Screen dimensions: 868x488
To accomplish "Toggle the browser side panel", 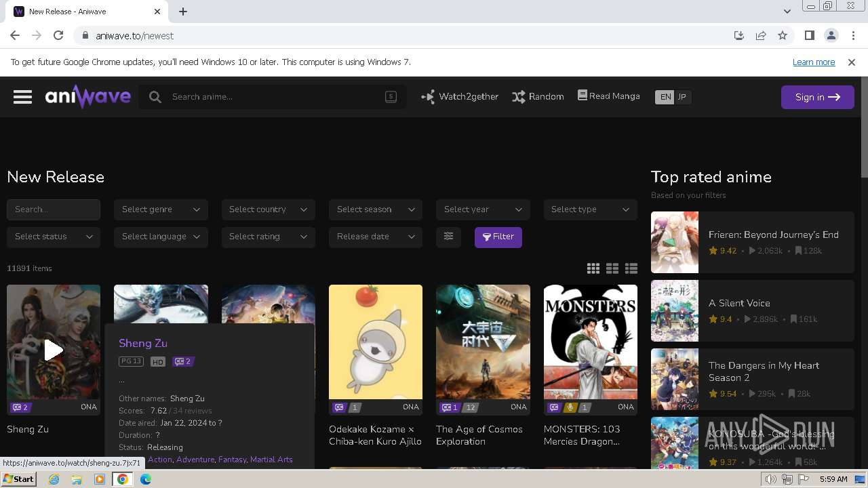I will [809, 35].
